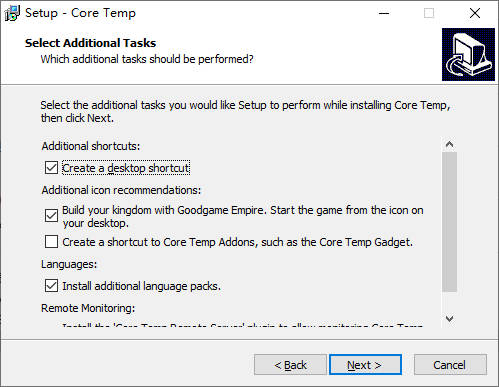Click the scrollbar track below the thumb
Image resolution: width=499 pixels, height=387 pixels.
[449, 302]
